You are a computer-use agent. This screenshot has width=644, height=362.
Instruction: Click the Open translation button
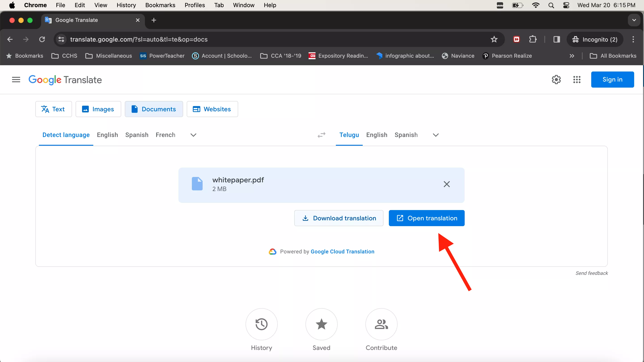coord(426,218)
